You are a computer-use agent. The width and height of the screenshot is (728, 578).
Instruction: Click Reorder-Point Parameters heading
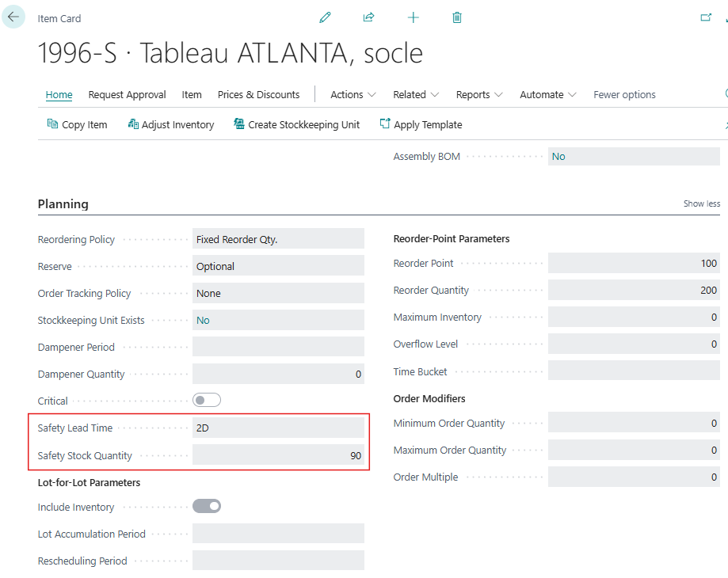coord(452,239)
